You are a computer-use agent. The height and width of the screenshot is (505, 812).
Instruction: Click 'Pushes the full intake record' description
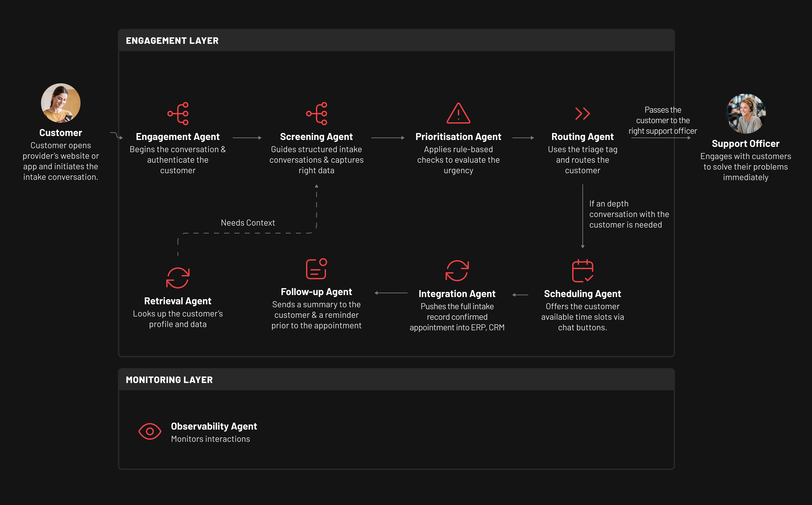click(x=457, y=317)
